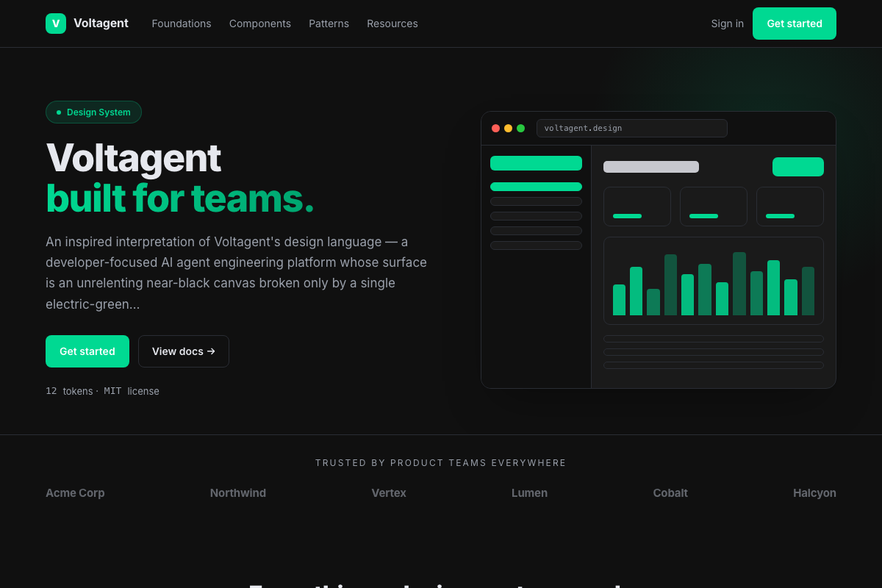The width and height of the screenshot is (882, 588).
Task: Click the Sign in link
Action: tap(728, 24)
